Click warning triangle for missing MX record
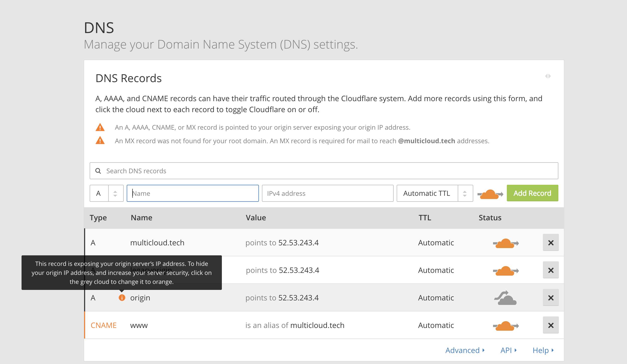 pyautogui.click(x=100, y=140)
